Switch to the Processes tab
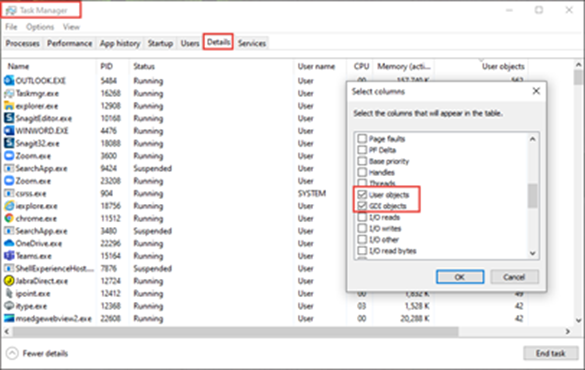Viewport: 585px width, 370px height. [22, 43]
